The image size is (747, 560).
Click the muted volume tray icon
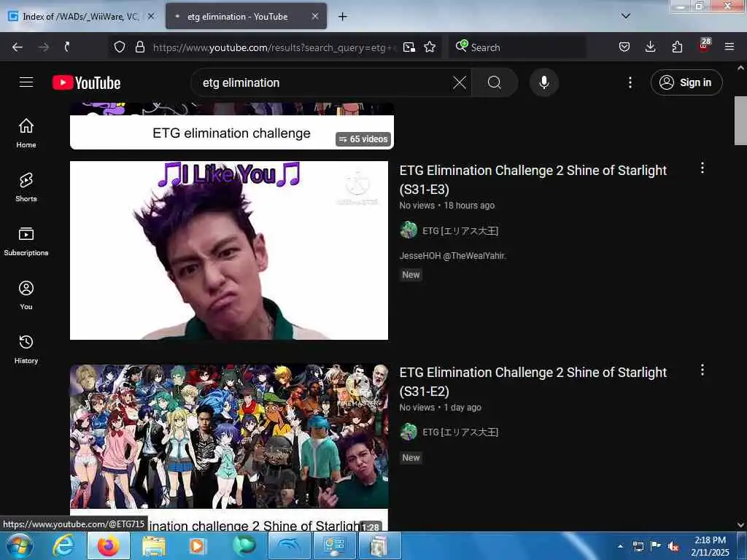coord(673,546)
